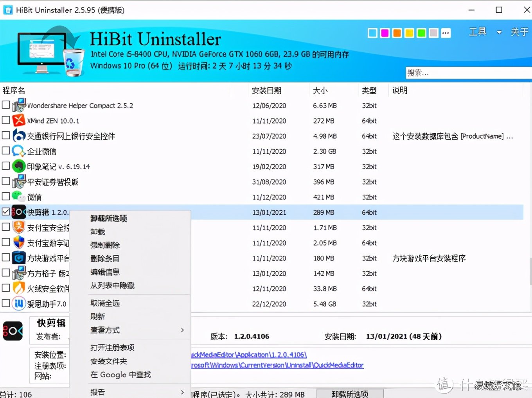Click the 交通银行网上银行安全控件 icon
The width and height of the screenshot is (532, 398).
tap(19, 136)
